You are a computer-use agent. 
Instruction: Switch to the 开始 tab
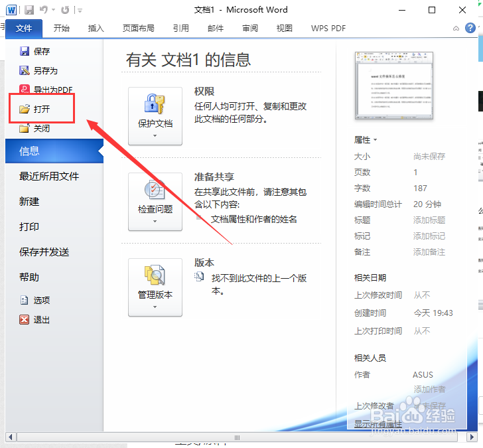coord(61,29)
